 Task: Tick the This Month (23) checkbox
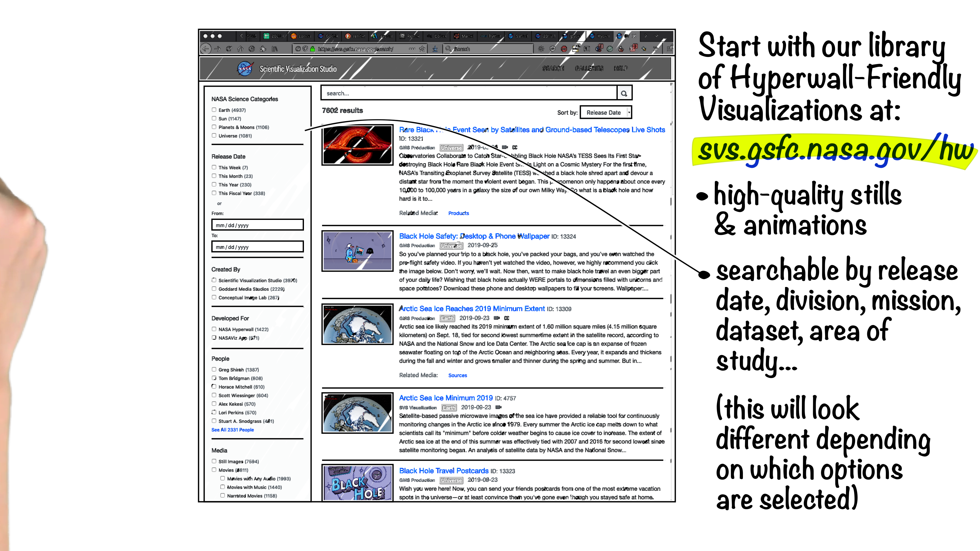214,176
